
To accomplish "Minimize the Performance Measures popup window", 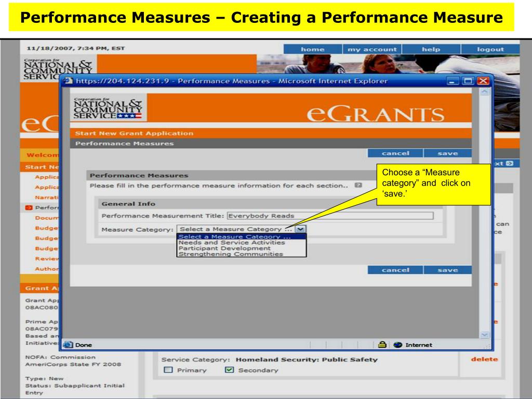I will pos(451,81).
